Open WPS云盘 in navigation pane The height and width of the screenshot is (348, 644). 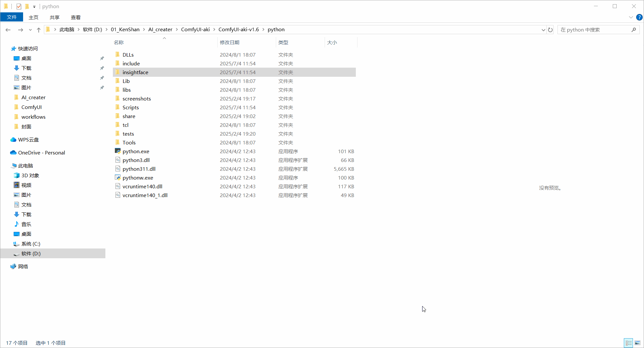pos(28,140)
